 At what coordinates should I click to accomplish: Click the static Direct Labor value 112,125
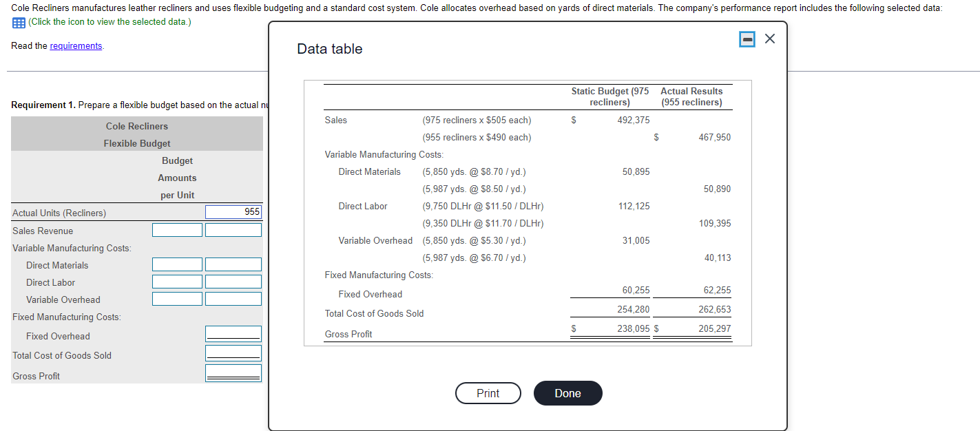(634, 206)
